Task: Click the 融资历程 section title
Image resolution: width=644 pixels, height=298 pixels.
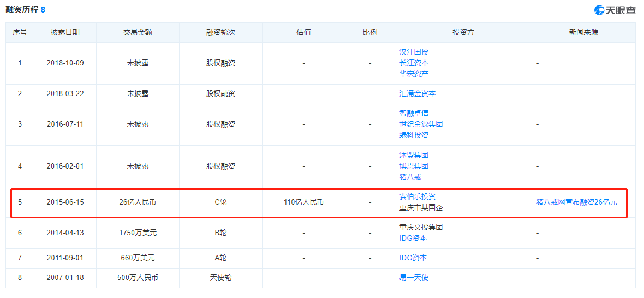Action: click(x=22, y=10)
